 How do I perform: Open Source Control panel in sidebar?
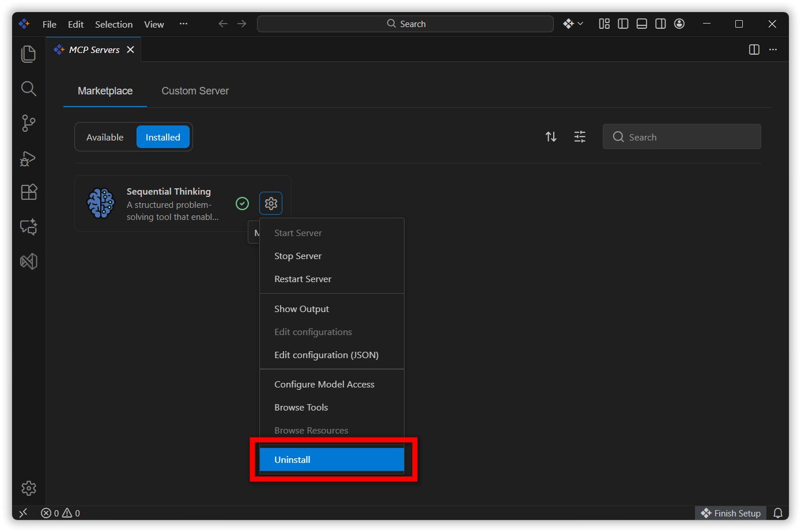pyautogui.click(x=28, y=123)
